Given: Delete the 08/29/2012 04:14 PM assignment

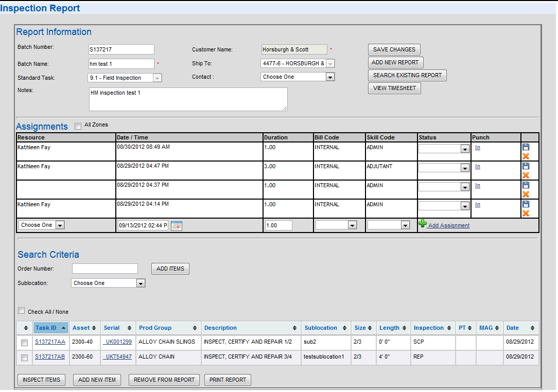Looking at the screenshot, I should 526,213.
